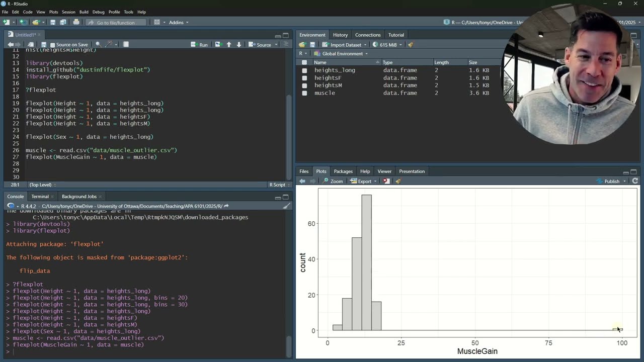Viewport: 644px width, 362px height.
Task: Select the Untitled1 document tab
Action: click(x=25, y=35)
